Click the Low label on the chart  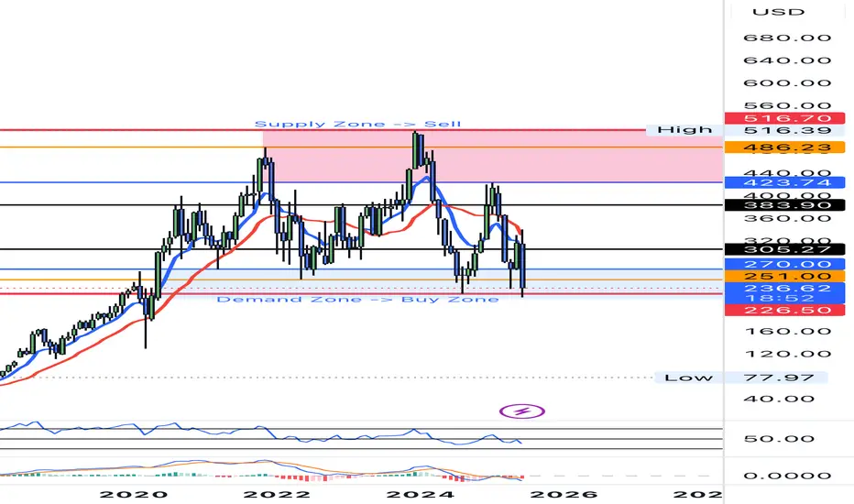(688, 378)
